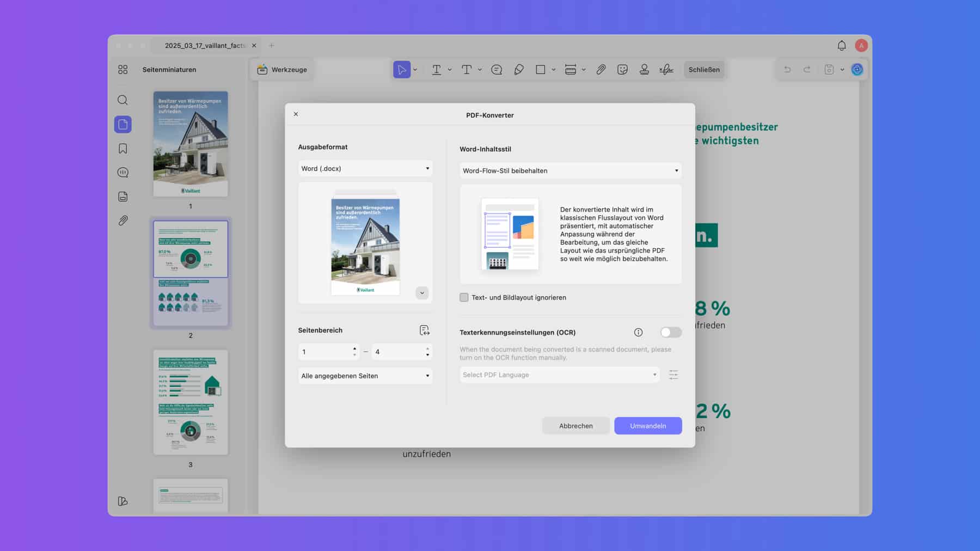Viewport: 980px width, 551px height.
Task: Open search in the left sidebar
Action: coord(122,100)
